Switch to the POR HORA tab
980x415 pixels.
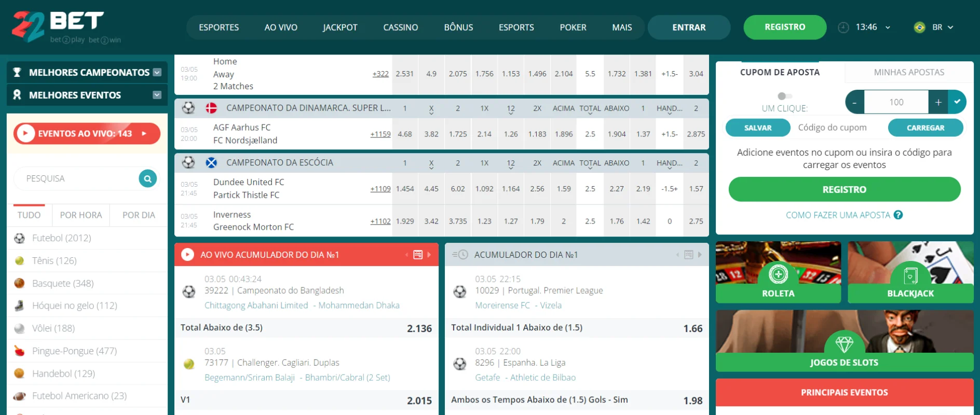pyautogui.click(x=81, y=215)
